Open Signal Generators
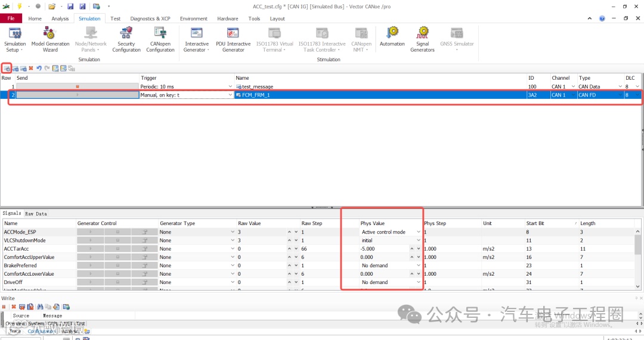Viewport: 644px width, 340px height. (x=422, y=39)
